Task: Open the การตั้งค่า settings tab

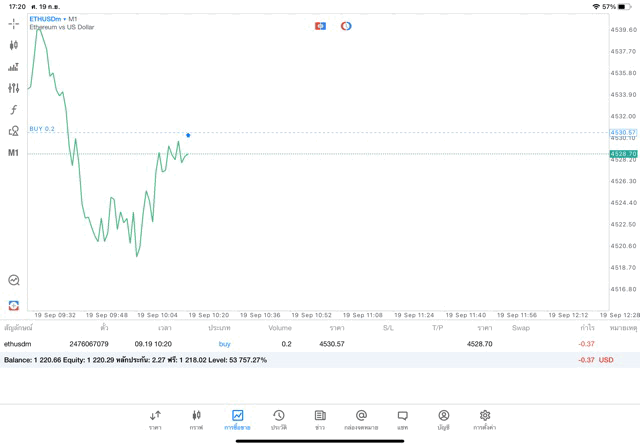Action: pos(485,419)
